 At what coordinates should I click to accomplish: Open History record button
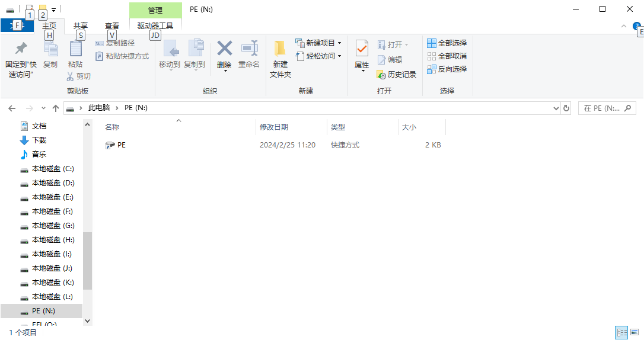click(x=396, y=75)
